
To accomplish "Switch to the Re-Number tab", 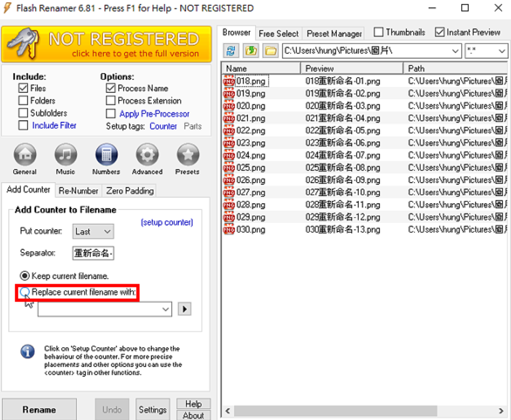I will 79,191.
